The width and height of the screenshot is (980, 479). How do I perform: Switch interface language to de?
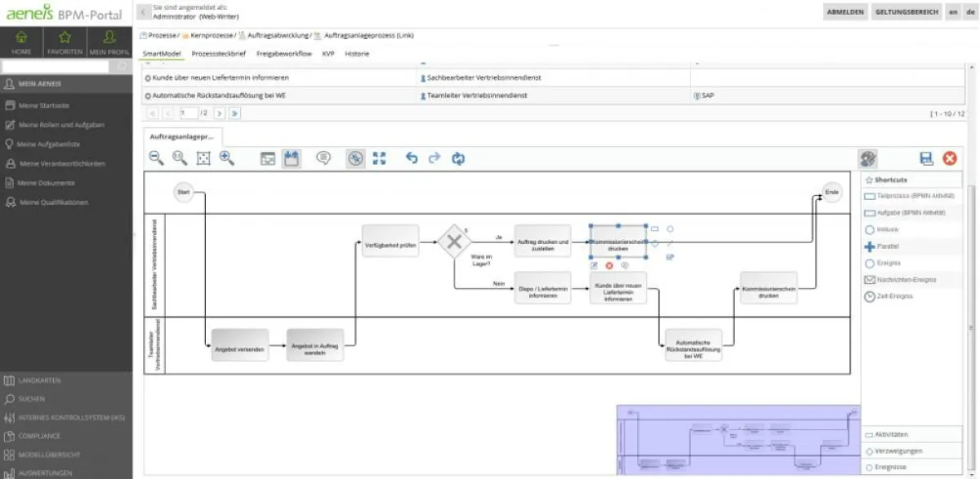(x=970, y=13)
